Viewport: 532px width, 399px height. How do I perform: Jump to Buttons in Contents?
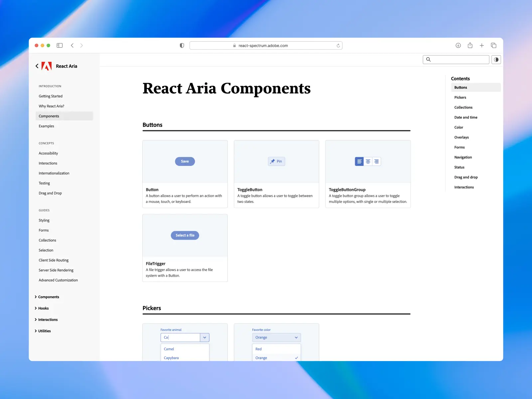click(x=476, y=87)
